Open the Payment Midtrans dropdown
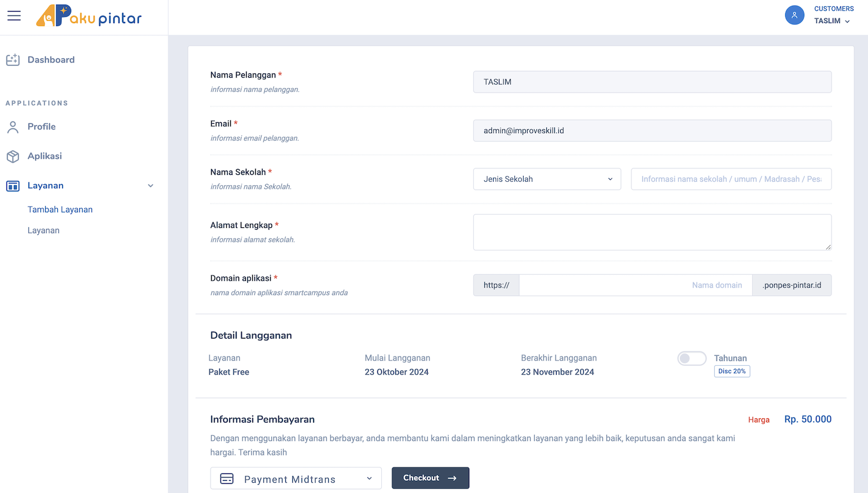868x493 pixels. [x=296, y=479]
